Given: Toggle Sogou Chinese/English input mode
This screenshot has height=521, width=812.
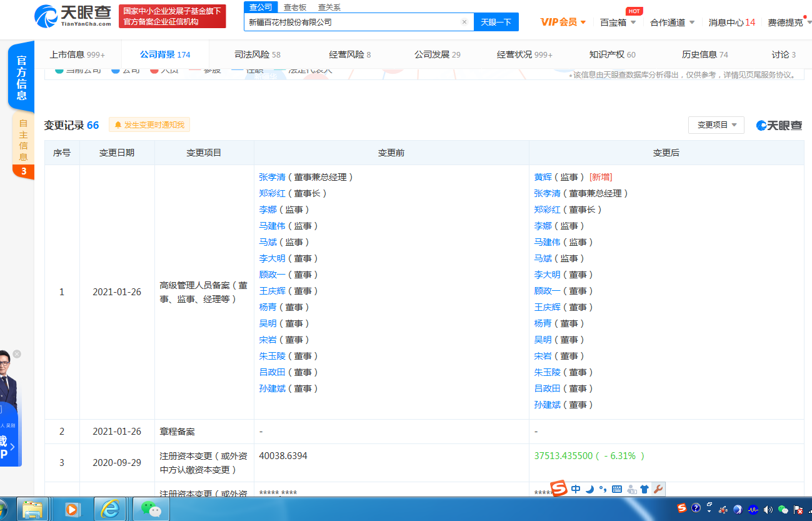Looking at the screenshot, I should pyautogui.click(x=576, y=489).
